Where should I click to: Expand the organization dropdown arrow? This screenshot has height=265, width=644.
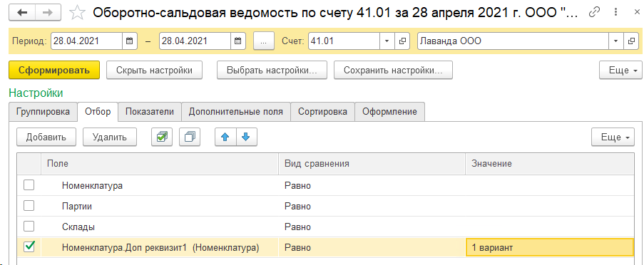(615, 41)
